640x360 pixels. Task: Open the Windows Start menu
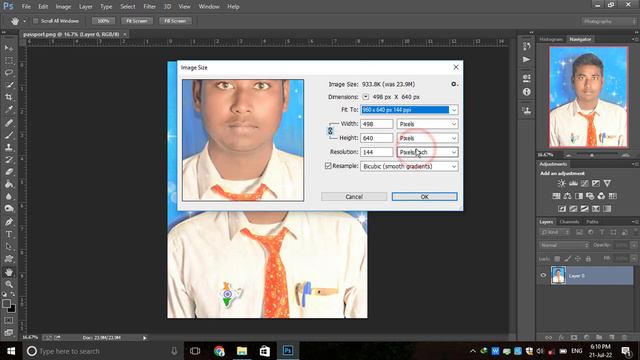(11, 351)
